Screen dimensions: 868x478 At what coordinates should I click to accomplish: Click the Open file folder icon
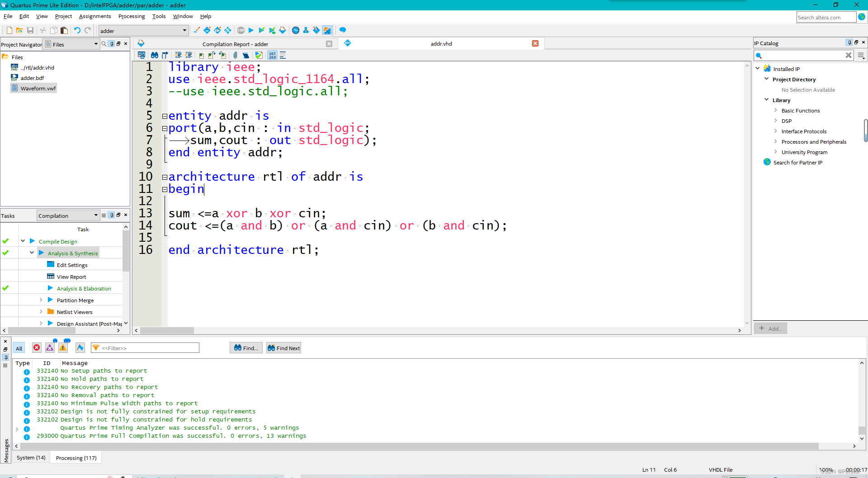[19, 30]
